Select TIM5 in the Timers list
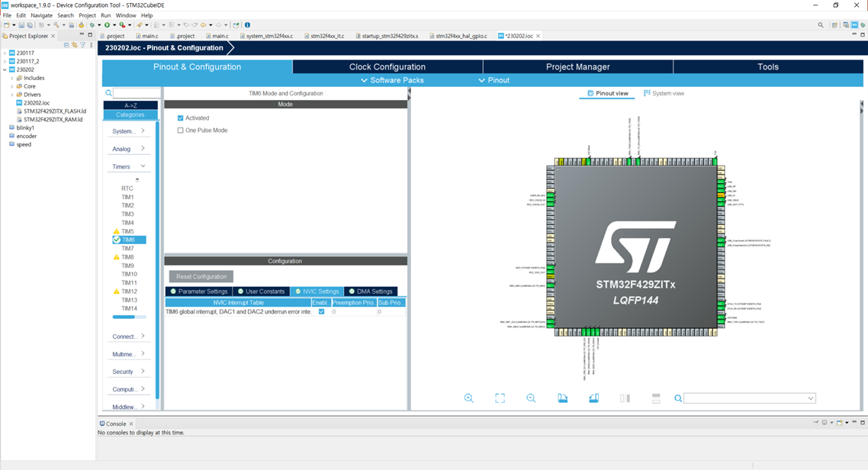Screen dimensions: 868x470 (x=128, y=231)
